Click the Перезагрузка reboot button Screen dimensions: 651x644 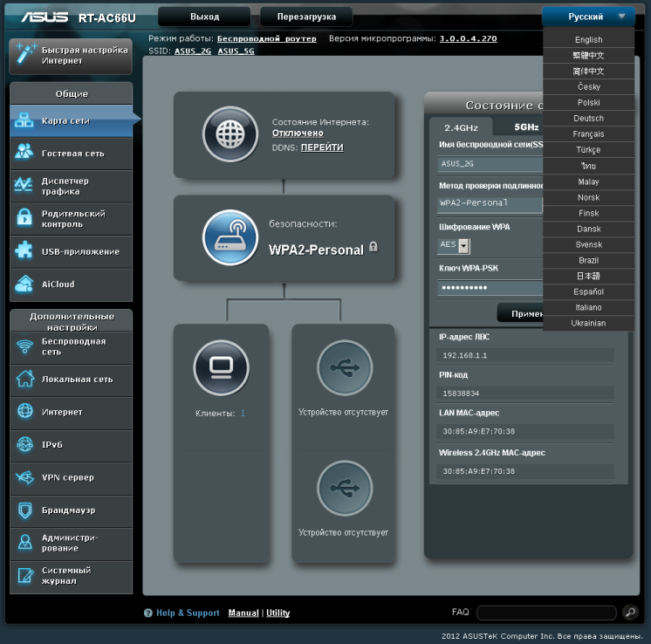(x=306, y=17)
